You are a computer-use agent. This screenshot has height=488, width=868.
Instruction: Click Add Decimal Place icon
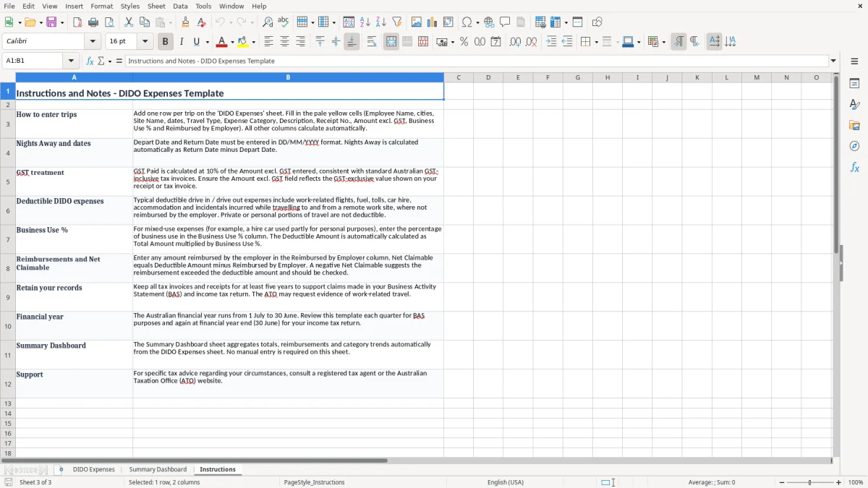[515, 42]
